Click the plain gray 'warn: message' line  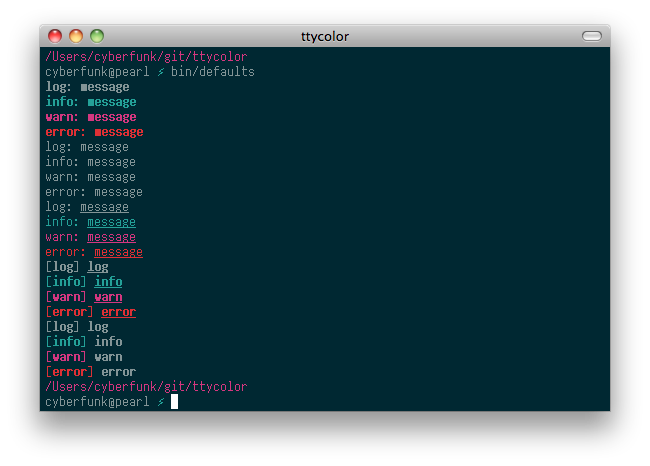coord(91,177)
